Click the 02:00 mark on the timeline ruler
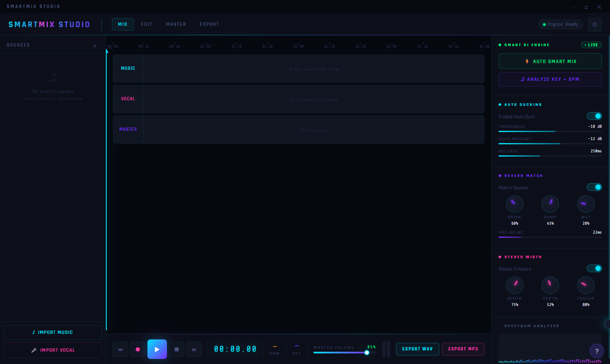 [299, 46]
